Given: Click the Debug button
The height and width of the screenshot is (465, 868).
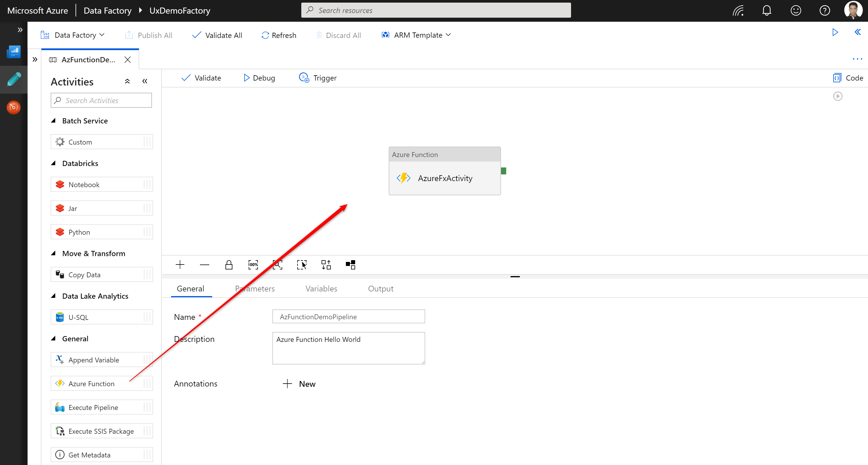Looking at the screenshot, I should [259, 78].
